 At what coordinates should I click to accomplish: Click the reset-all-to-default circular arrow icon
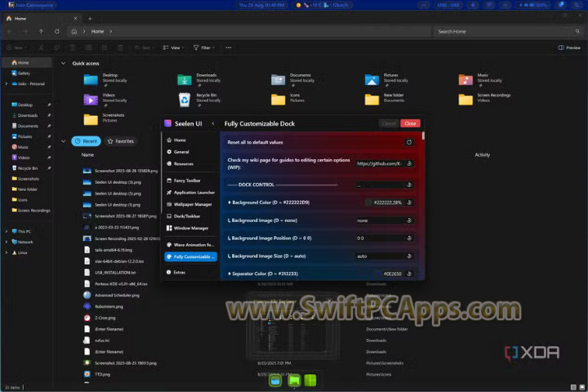coord(409,142)
